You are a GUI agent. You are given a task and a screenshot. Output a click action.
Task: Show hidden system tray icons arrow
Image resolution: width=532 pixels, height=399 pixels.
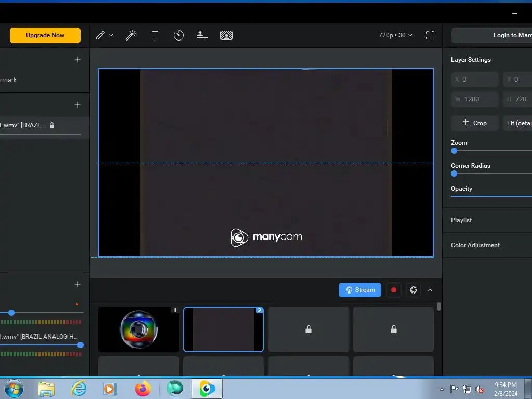(442, 389)
